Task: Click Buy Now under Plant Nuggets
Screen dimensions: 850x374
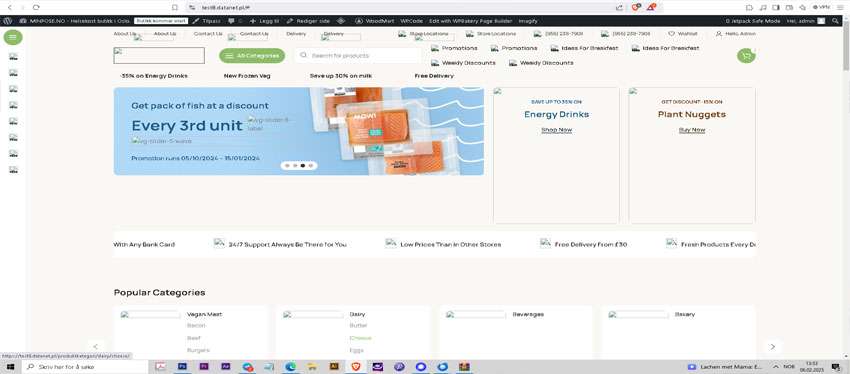Action: pos(692,130)
